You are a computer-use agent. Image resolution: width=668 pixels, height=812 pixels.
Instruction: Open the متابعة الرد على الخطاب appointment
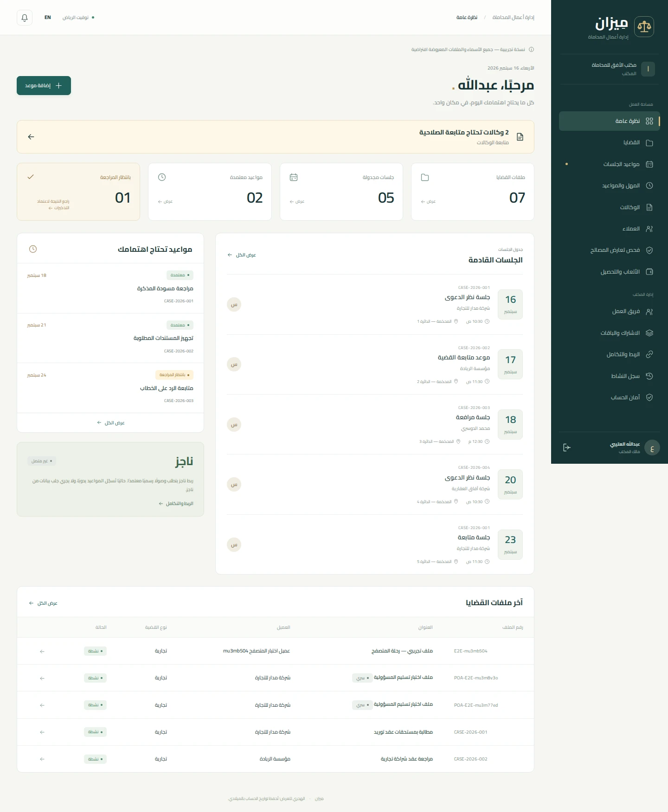[x=110, y=388]
